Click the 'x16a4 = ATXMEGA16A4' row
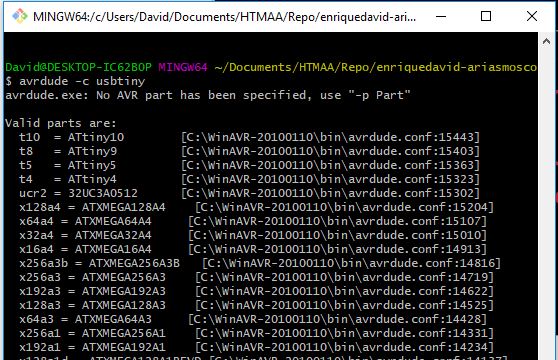558x360 pixels. click(253, 249)
